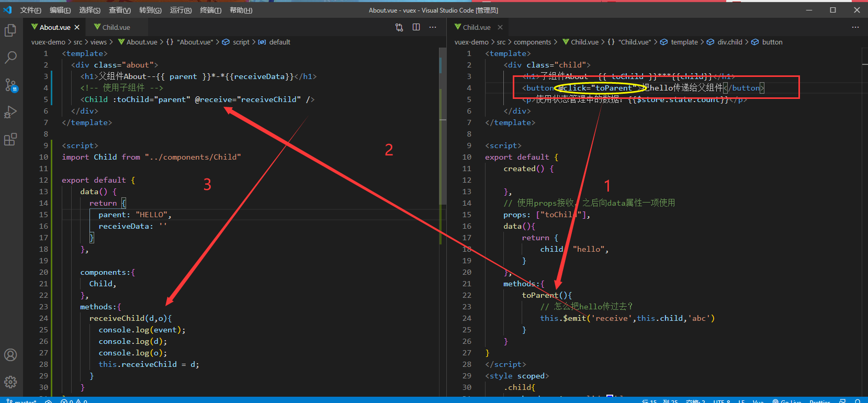Click 'parent: "HELLO",' line
This screenshot has width=868, height=403.
(x=135, y=215)
